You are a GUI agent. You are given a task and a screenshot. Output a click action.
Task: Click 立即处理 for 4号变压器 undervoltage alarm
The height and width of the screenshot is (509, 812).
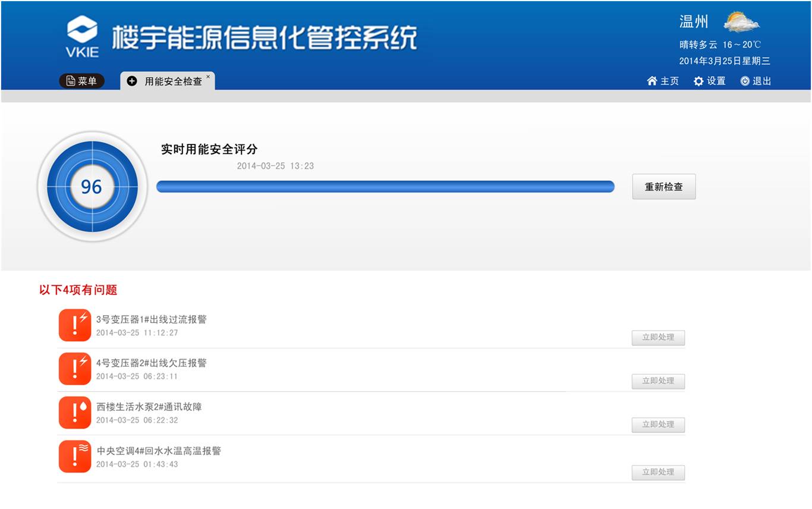(658, 381)
